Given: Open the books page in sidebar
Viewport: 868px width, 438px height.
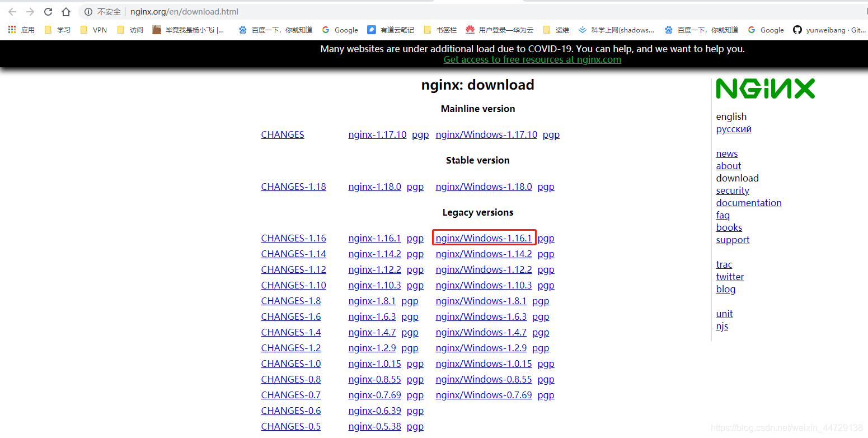Looking at the screenshot, I should [x=729, y=227].
